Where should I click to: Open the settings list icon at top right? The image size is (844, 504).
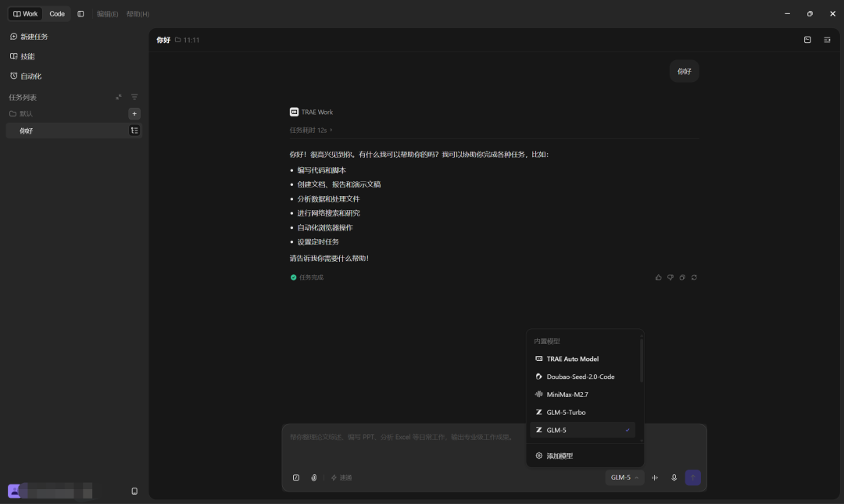[x=828, y=40]
